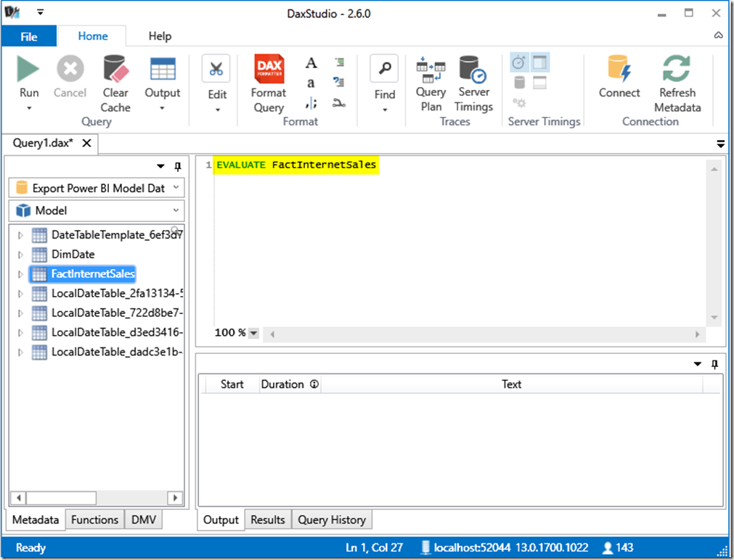Click the user icon beside 143 in status bar

pyautogui.click(x=608, y=548)
